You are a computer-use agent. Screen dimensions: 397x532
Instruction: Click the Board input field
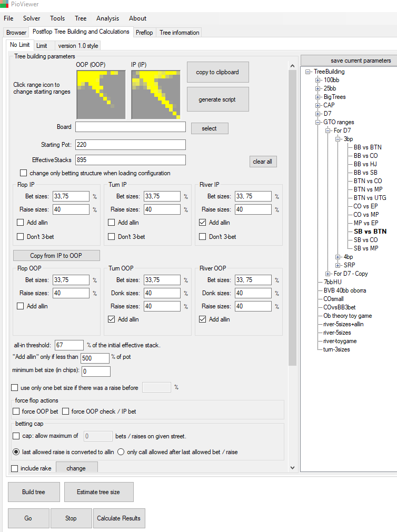pyautogui.click(x=131, y=127)
